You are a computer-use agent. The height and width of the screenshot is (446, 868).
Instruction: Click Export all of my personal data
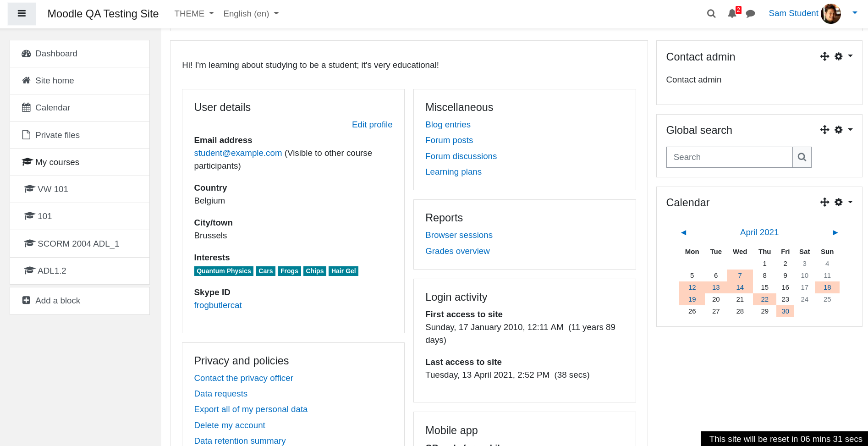[251, 409]
